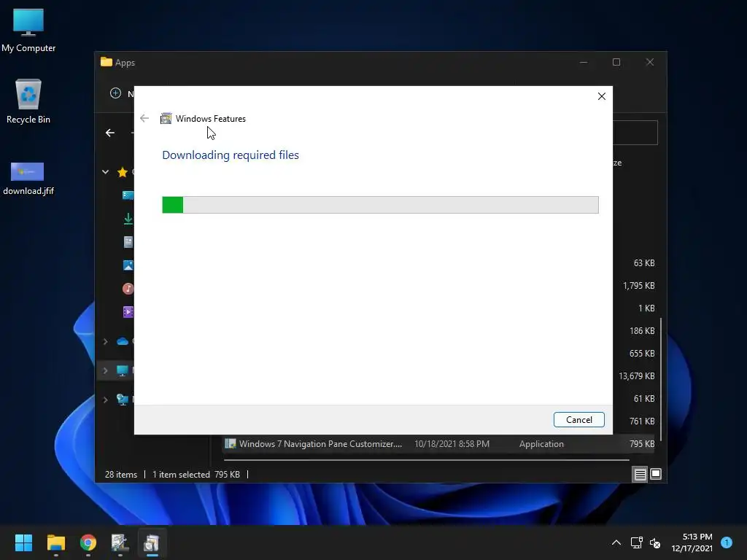Screen dimensions: 747x560
Task: Go back in Windows Features dialog
Action: click(144, 118)
